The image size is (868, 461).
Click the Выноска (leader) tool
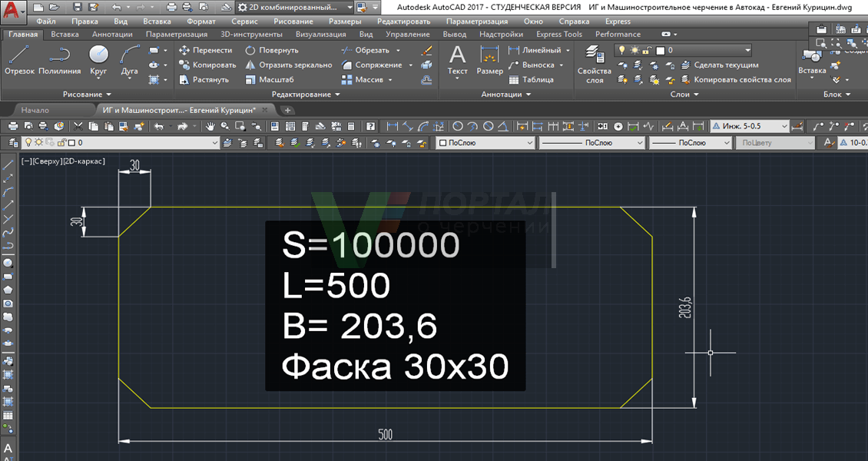point(532,65)
